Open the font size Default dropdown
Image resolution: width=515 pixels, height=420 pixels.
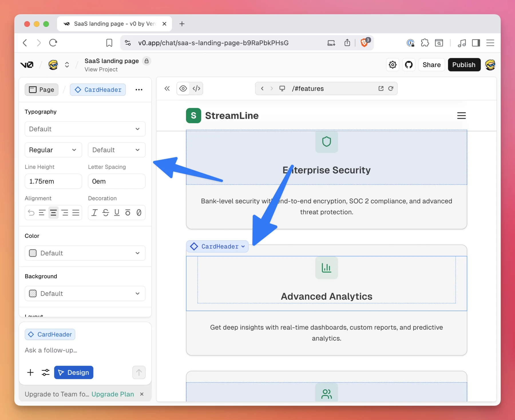pyautogui.click(x=116, y=150)
